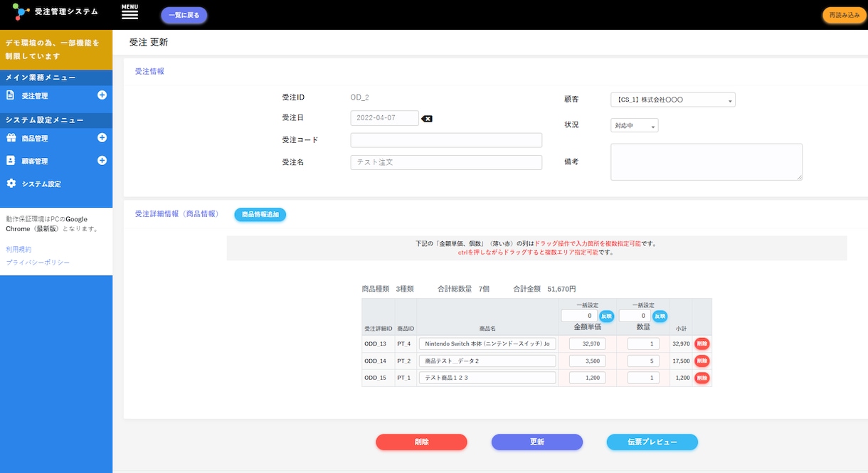Viewport: 868px width, 473px height.
Task: Click the 受注管理システム logo
Action: click(55, 12)
